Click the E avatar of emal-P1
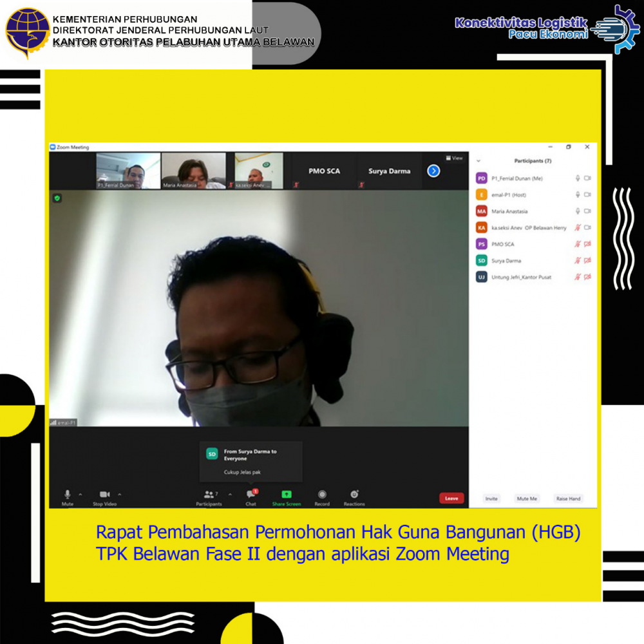The height and width of the screenshot is (644, 644). pos(481,194)
